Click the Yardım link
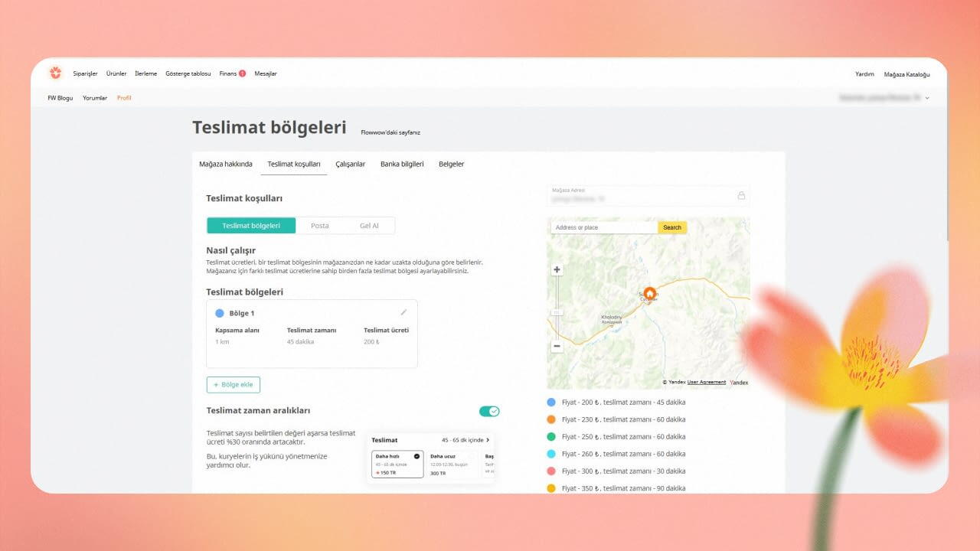 (864, 74)
